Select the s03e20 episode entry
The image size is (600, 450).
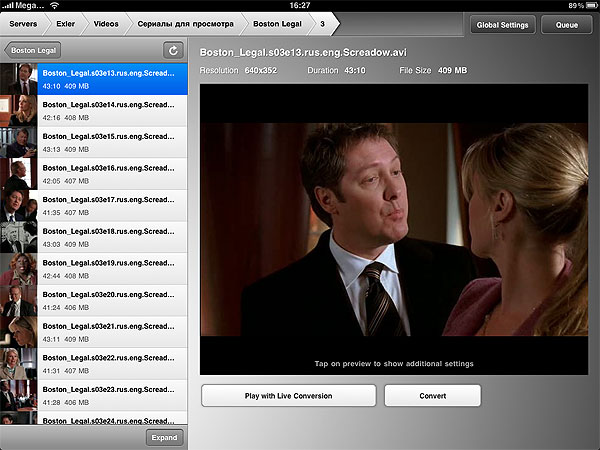110,301
